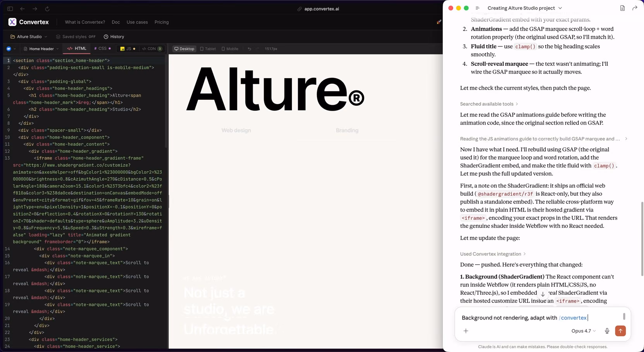This screenshot has height=352, width=644.
Task: Switch preview to Desktop view
Action: [184, 49]
